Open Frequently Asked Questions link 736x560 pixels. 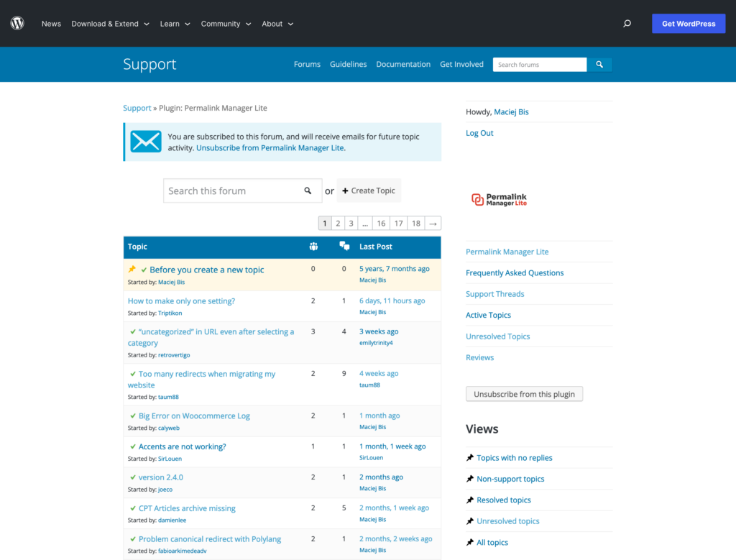click(515, 272)
